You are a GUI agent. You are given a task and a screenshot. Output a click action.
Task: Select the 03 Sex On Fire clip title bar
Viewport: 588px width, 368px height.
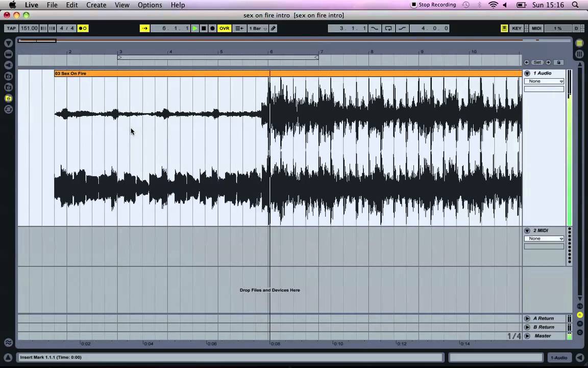(288, 73)
